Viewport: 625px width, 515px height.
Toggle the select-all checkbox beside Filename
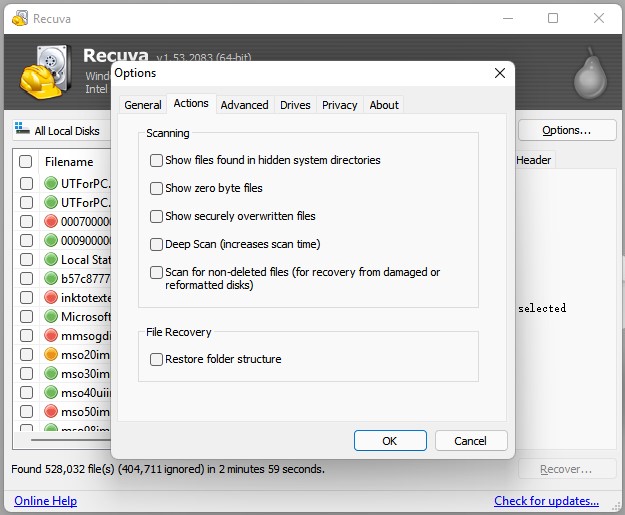click(26, 161)
